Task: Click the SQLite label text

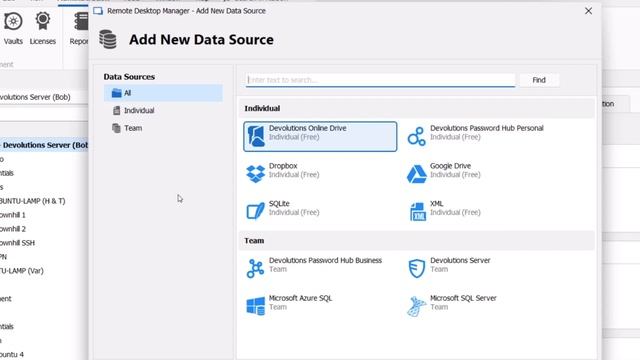Action: coord(279,203)
